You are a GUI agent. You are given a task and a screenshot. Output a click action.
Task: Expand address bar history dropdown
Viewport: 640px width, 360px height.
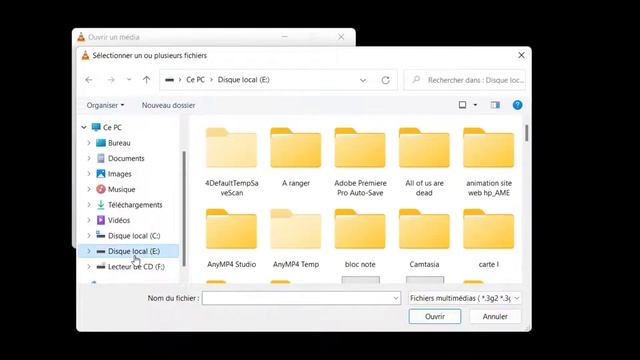pyautogui.click(x=363, y=80)
